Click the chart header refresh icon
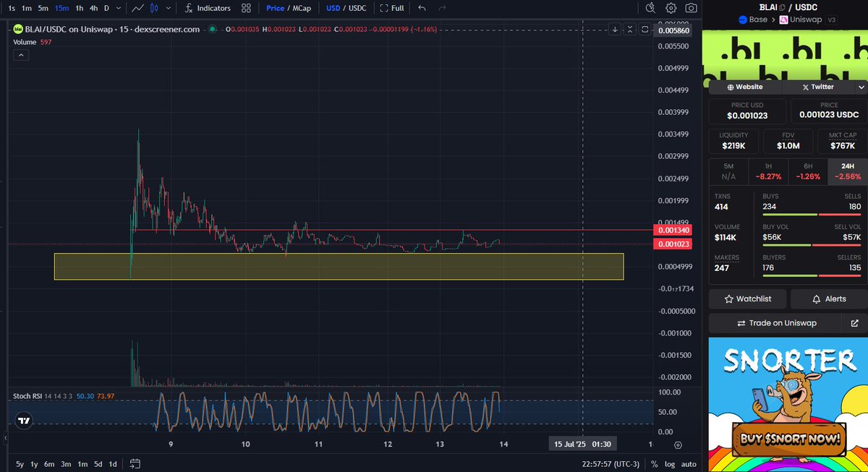This screenshot has width=868, height=472. click(644, 29)
